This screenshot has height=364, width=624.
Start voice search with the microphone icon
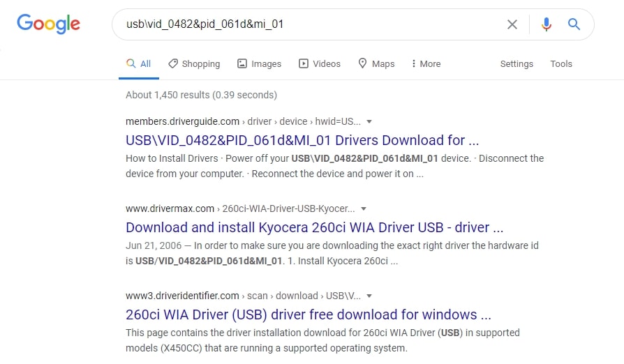click(547, 24)
